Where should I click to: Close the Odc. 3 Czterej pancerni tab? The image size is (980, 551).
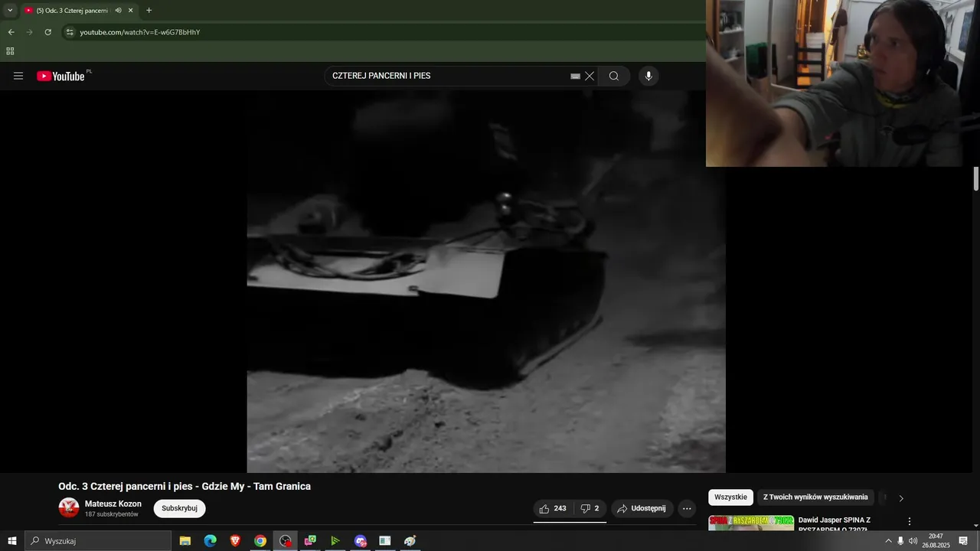[130, 11]
